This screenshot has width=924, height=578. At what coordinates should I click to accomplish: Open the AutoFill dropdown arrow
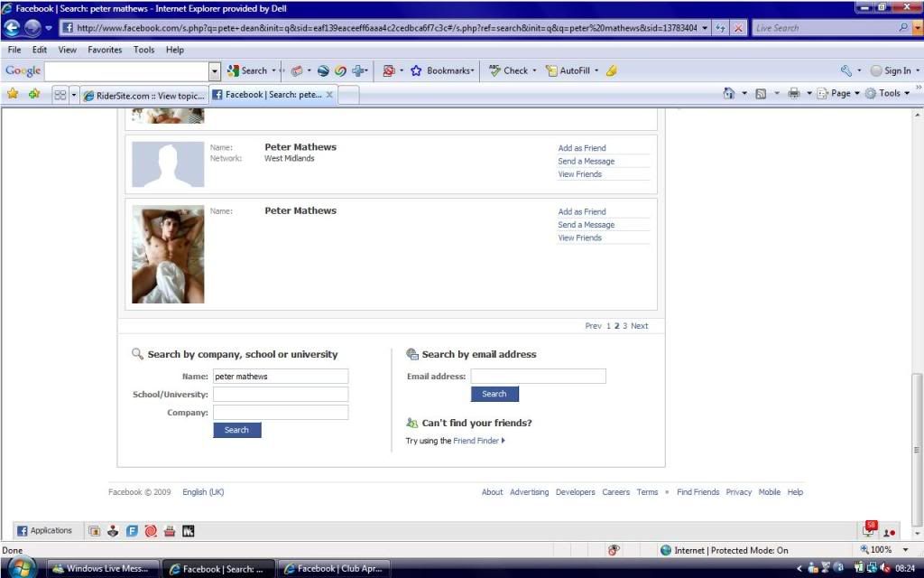coord(596,70)
